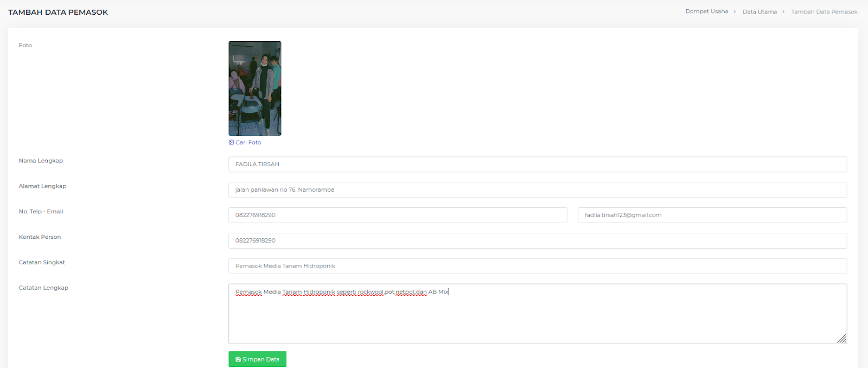Click inside the Catatan Lengkap textarea
868x368 pixels.
pos(538,314)
